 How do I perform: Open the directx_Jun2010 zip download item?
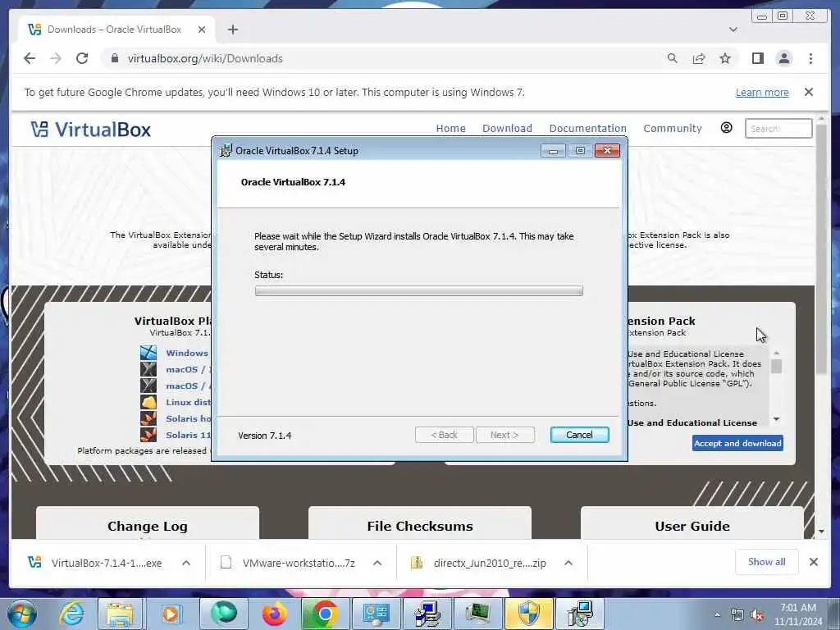[x=479, y=563]
